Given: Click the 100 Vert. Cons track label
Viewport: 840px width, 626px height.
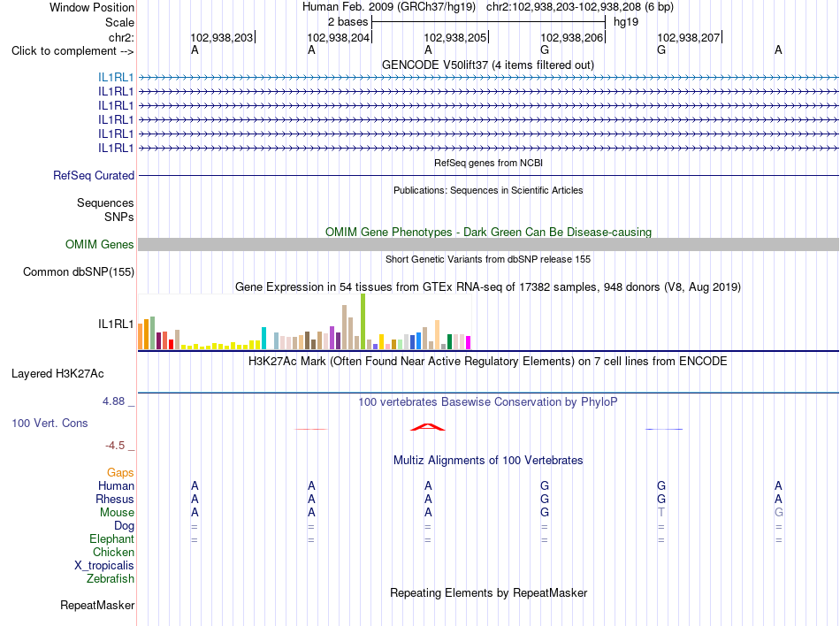Looking at the screenshot, I should coord(50,423).
